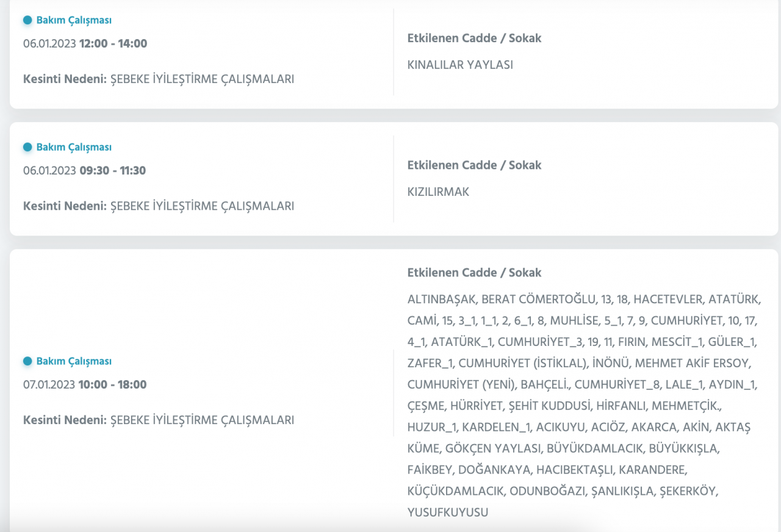Click the blue dot beside the 09:30 - 11:30 outage
The image size is (781, 532).
click(x=27, y=147)
